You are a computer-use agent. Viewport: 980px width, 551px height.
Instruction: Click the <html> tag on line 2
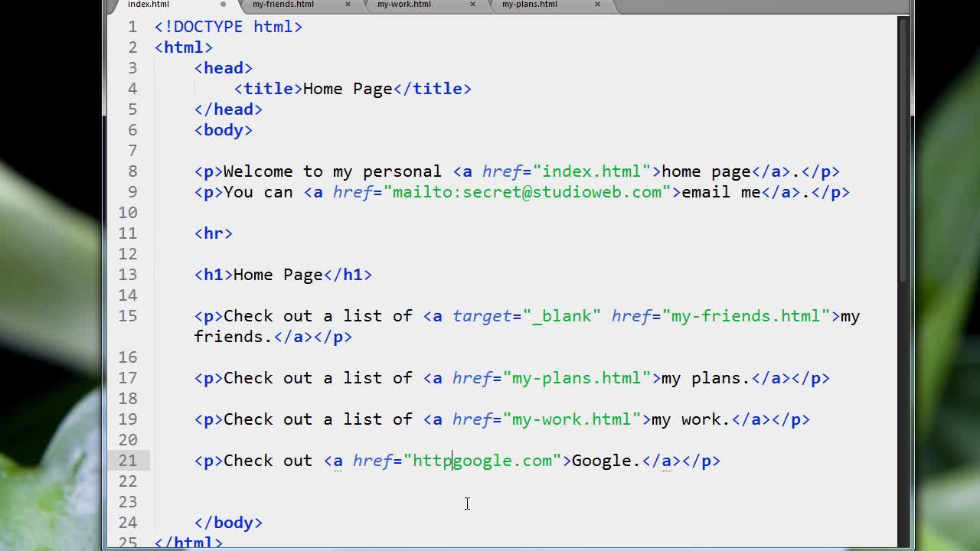coord(184,47)
